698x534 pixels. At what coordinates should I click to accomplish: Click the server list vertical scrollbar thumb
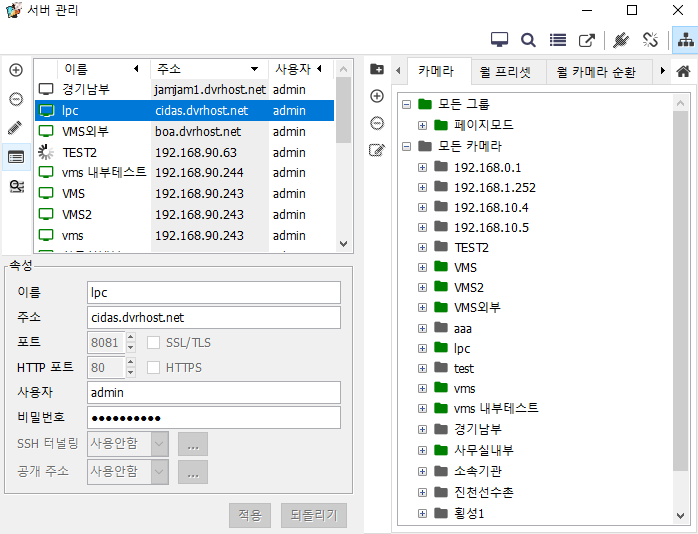tap(343, 110)
